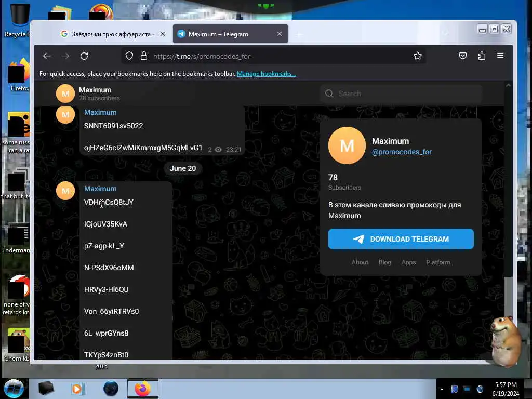The image size is (532, 399).
Task: Open a new tab with the plus button
Action: 299,34
